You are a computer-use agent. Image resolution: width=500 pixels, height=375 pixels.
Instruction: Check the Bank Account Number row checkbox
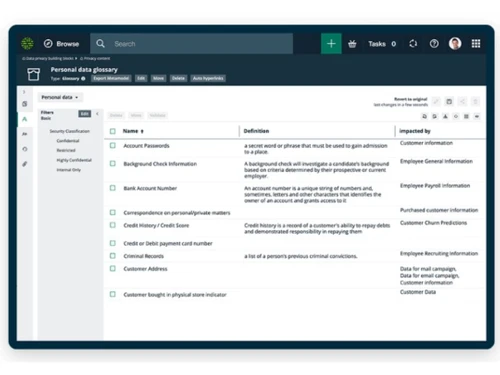pos(113,188)
